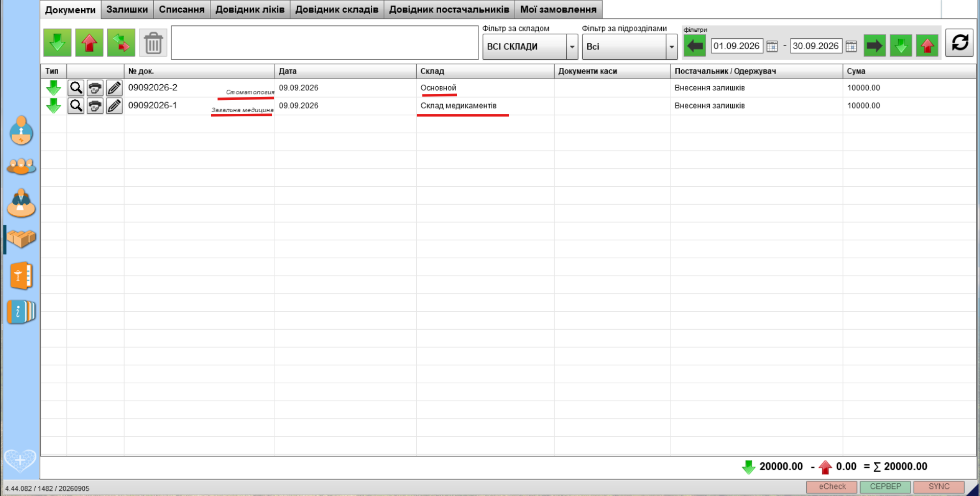Click the green incoming document arrow button
Image resolution: width=980 pixels, height=496 pixels.
coord(57,43)
